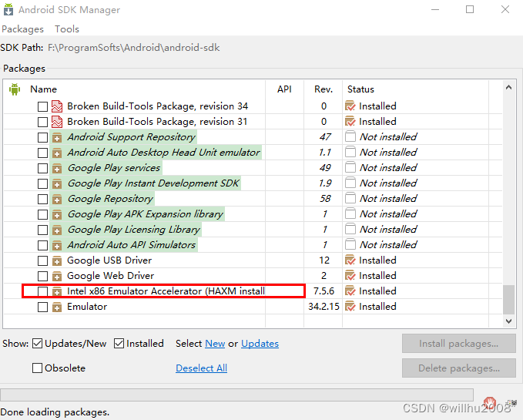The height and width of the screenshot is (420, 523).
Task: Click installed status icon for Emulator row
Action: 350,306
